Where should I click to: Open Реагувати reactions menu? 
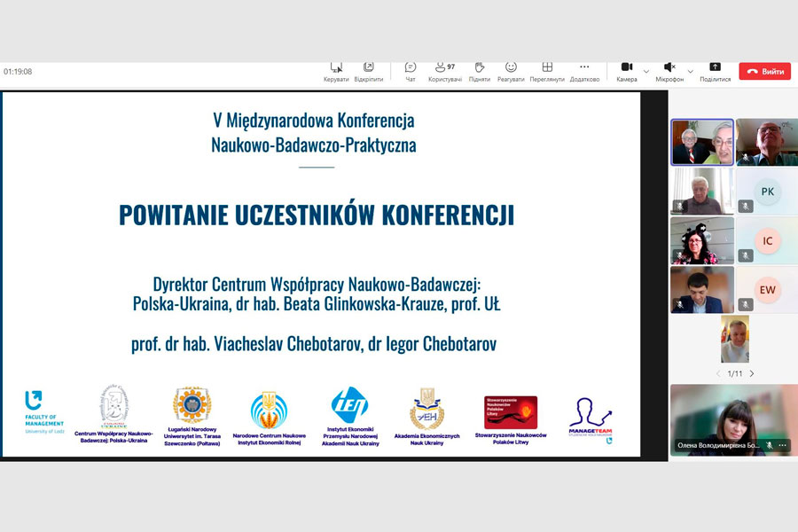pos(511,72)
